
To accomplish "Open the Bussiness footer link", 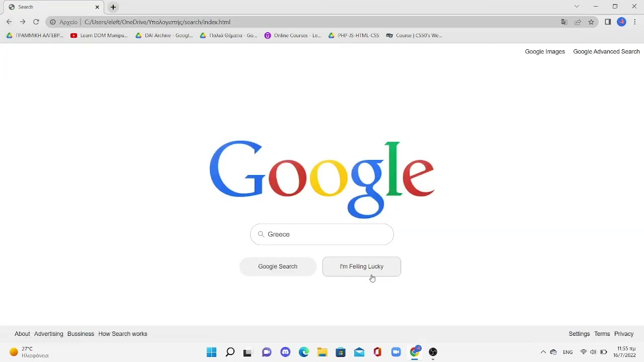I will (80, 334).
